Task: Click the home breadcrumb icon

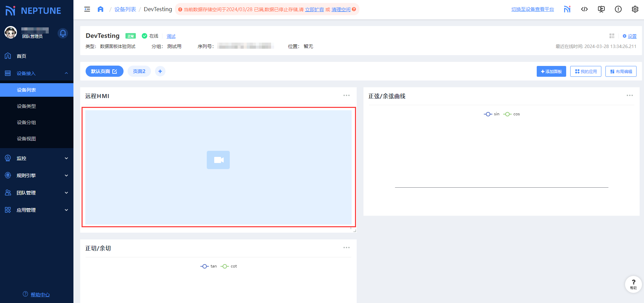Action: (x=101, y=9)
